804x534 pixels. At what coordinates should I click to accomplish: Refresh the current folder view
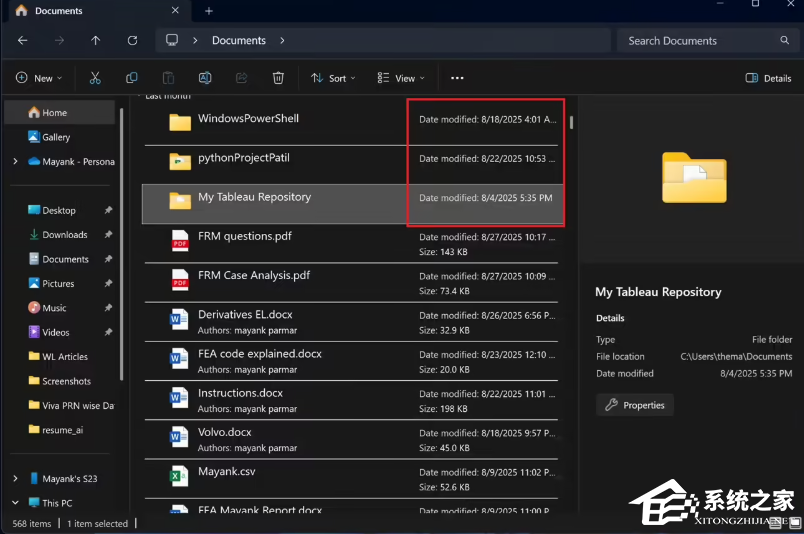pyautogui.click(x=132, y=41)
